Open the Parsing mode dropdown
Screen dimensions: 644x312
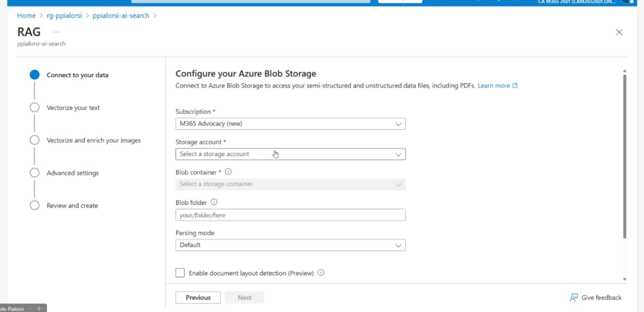pos(290,245)
